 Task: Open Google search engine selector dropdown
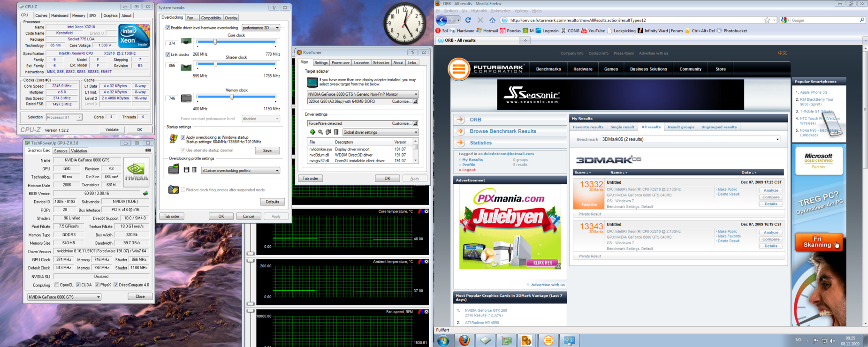[785, 20]
